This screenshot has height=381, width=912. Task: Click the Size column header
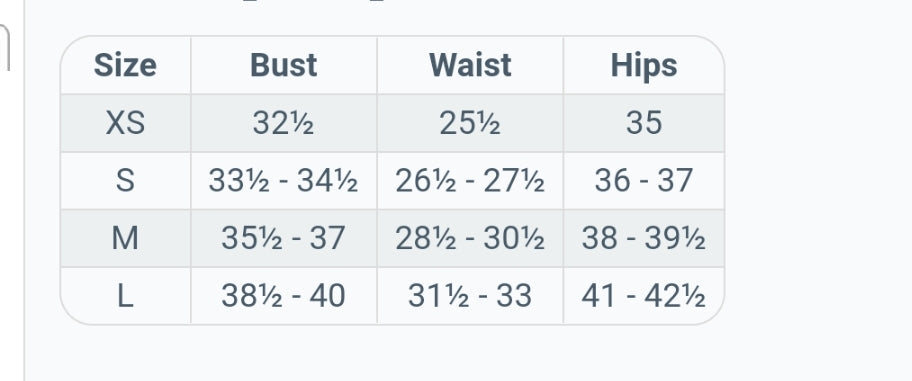[x=125, y=65]
